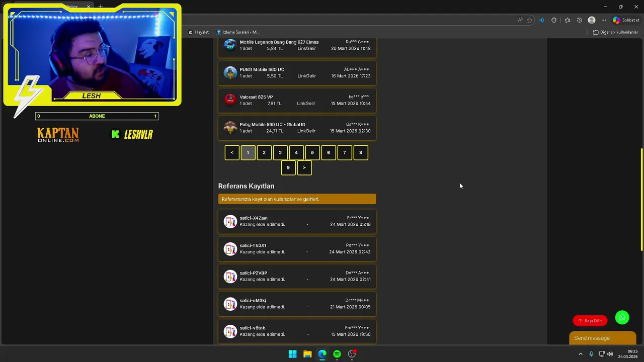Open the Diğer sık kullanılanlar bookmarks folder
Viewport: 644px width, 362px height.
point(615,32)
